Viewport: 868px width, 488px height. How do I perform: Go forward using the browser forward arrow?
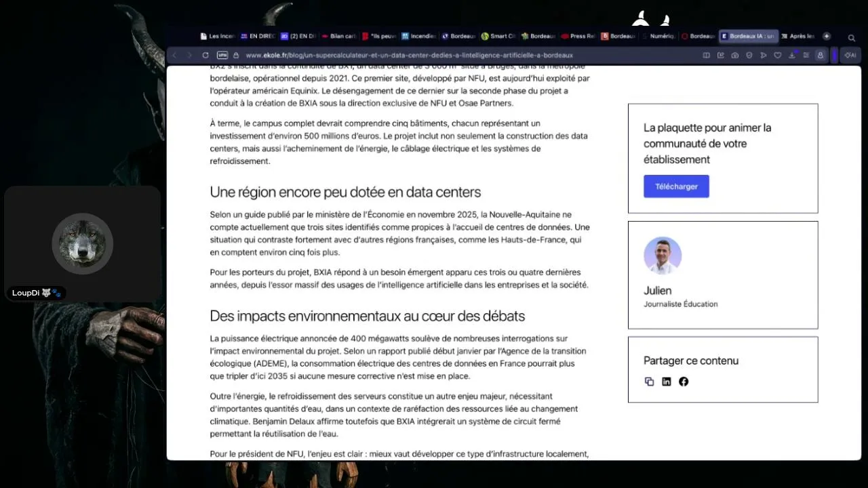pos(190,56)
